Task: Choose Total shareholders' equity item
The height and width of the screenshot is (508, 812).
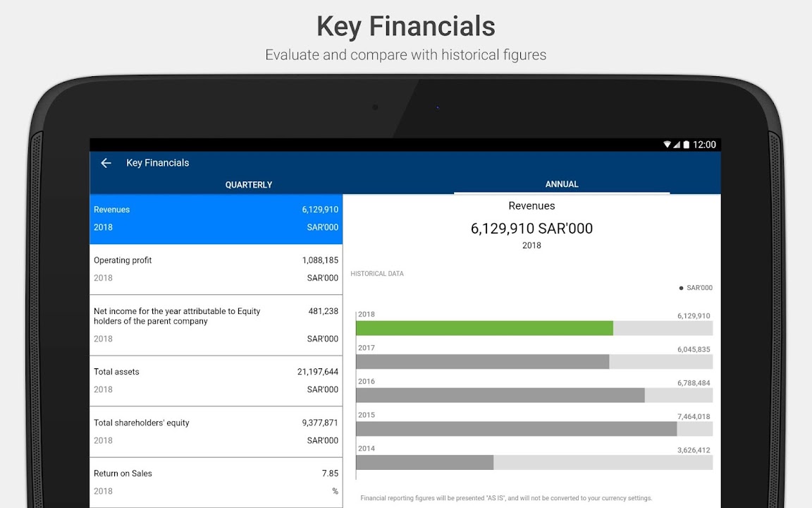Action: pos(216,431)
